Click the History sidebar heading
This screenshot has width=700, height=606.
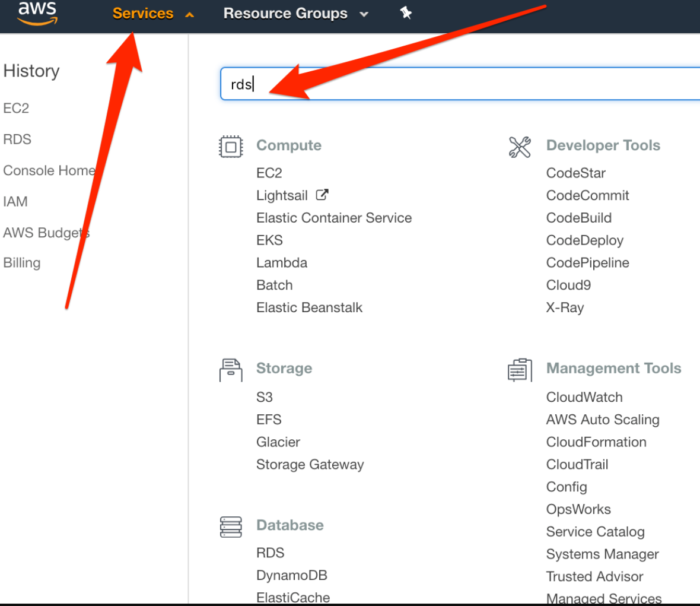(x=31, y=71)
